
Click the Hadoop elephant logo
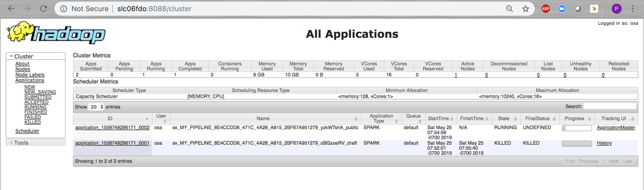click(x=56, y=33)
